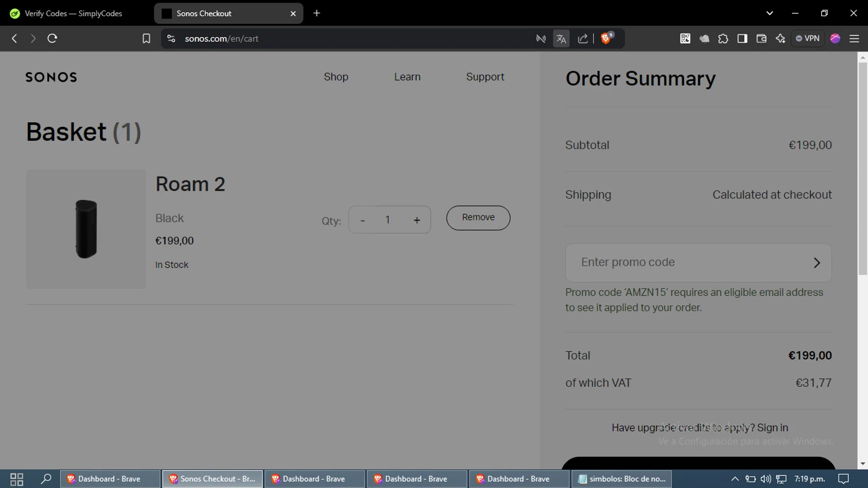Select Sonos Checkout taskbar window
This screenshot has height=488, width=868.
click(x=212, y=479)
